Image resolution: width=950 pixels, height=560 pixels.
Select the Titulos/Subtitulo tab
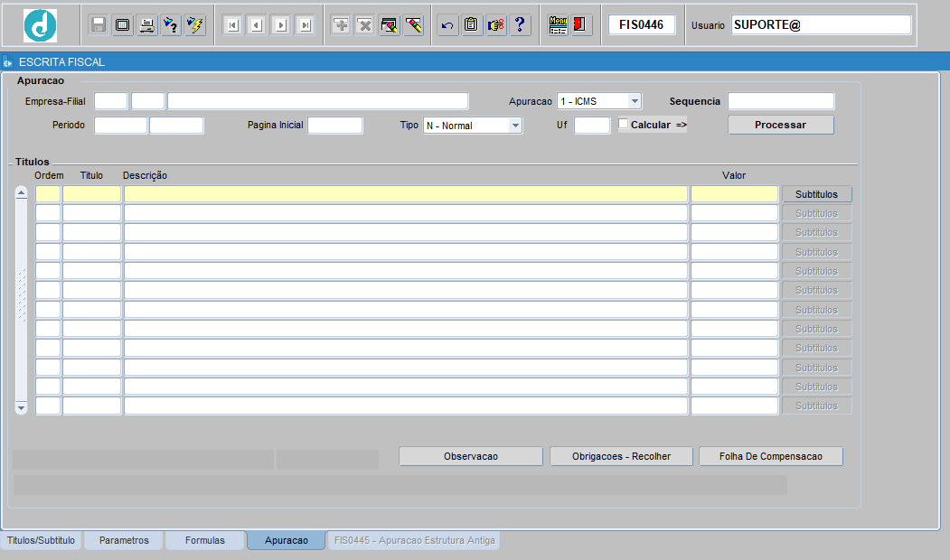pyautogui.click(x=42, y=540)
